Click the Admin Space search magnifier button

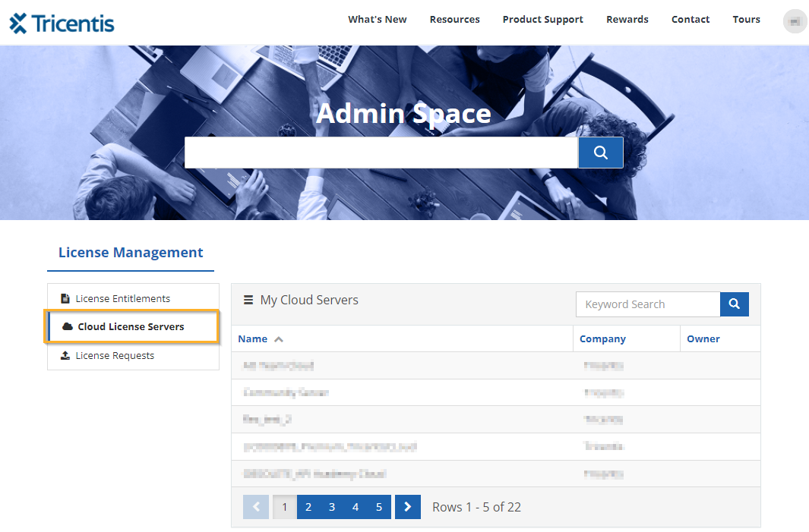pos(600,153)
